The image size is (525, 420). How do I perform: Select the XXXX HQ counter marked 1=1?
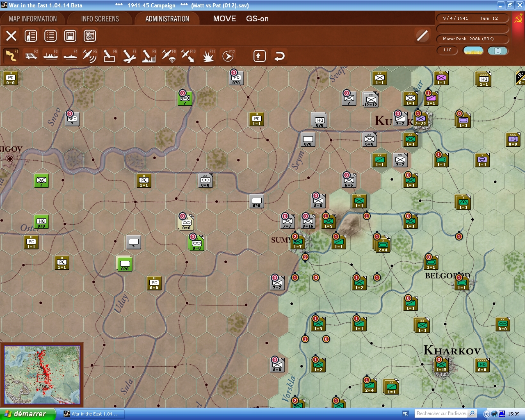pos(484,79)
